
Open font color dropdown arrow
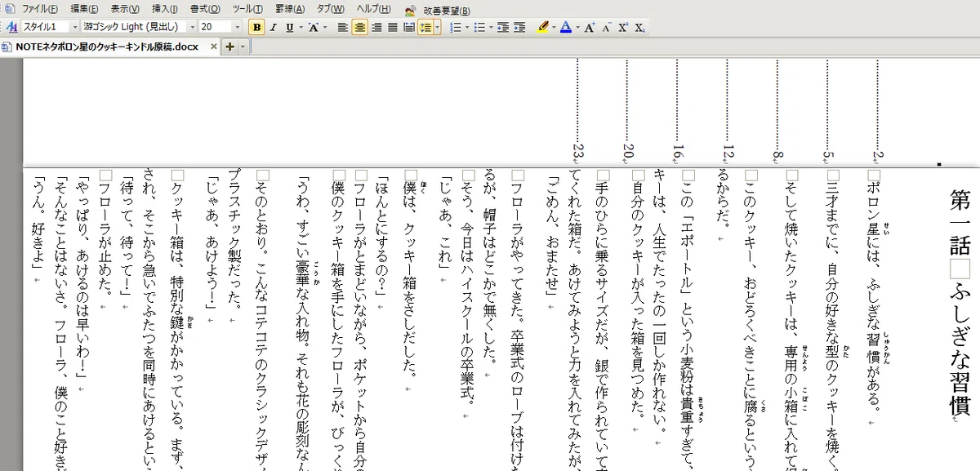577,27
